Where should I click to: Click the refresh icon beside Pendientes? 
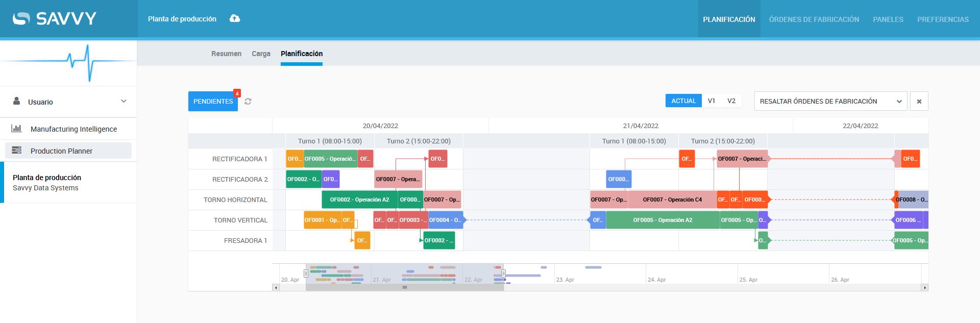click(x=248, y=102)
